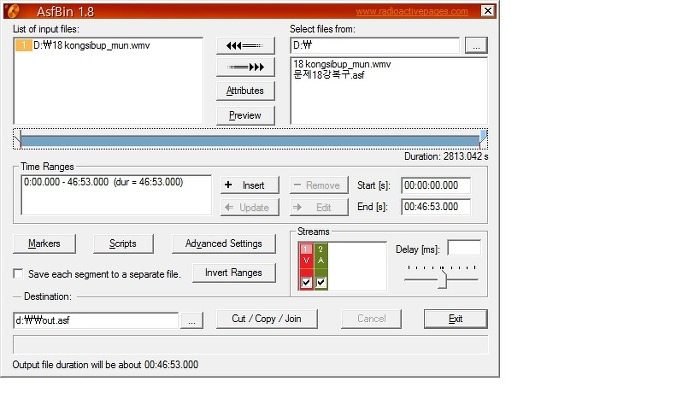
Task: Click the Invert Ranges button
Action: (x=233, y=273)
